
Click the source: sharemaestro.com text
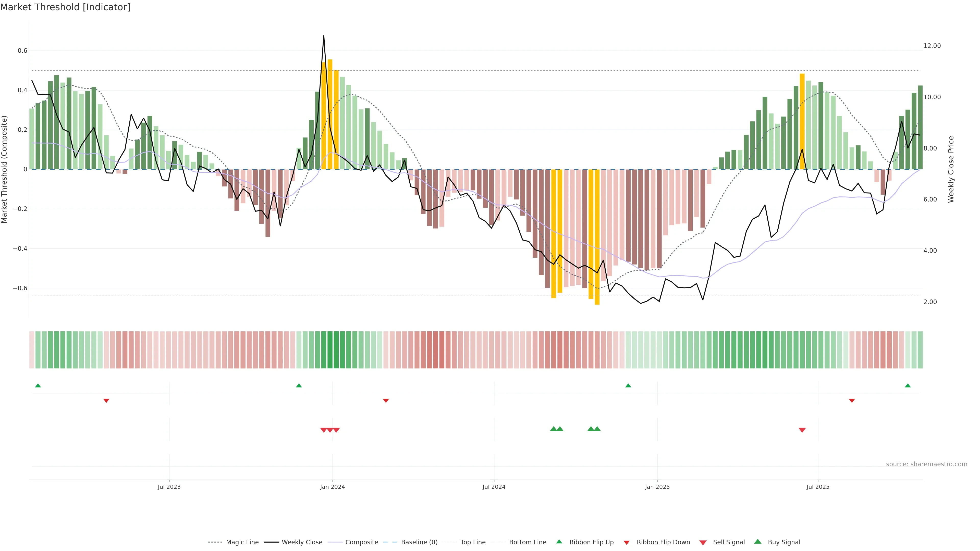pos(926,464)
